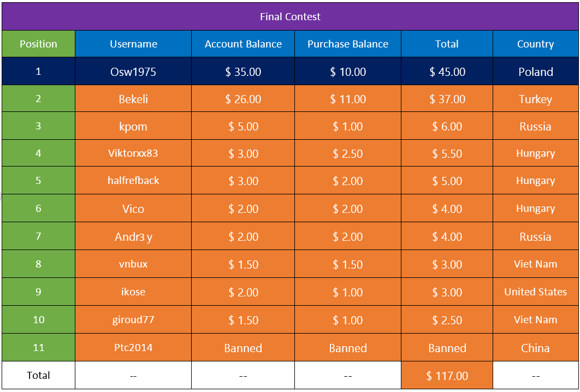580x392 pixels.
Task: Click the $ 45.00 total cell
Action: pos(447,72)
